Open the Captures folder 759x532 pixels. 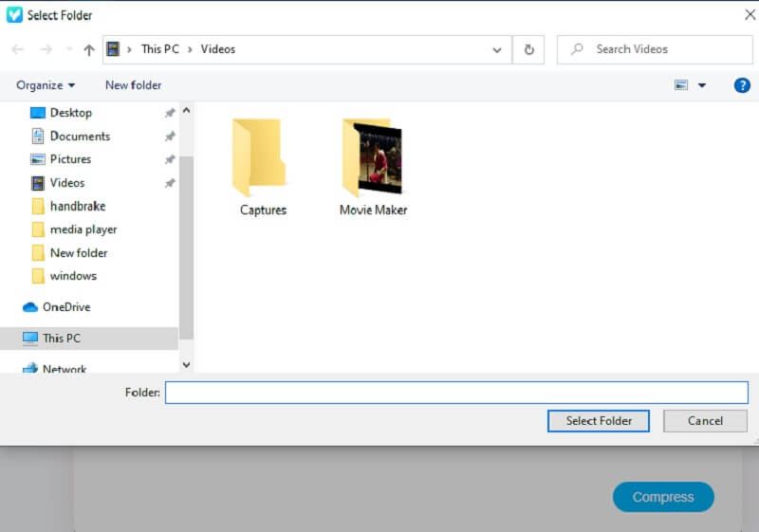pos(262,168)
